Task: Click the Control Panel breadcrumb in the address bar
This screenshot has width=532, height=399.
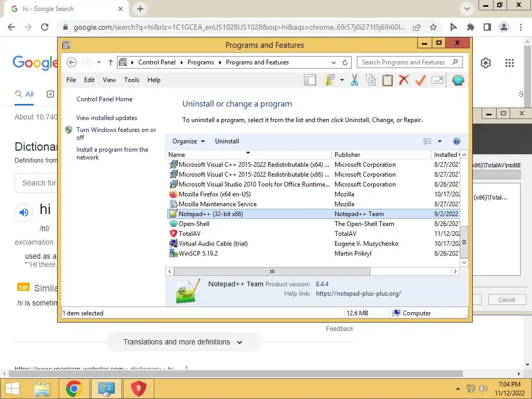Action: [157, 62]
